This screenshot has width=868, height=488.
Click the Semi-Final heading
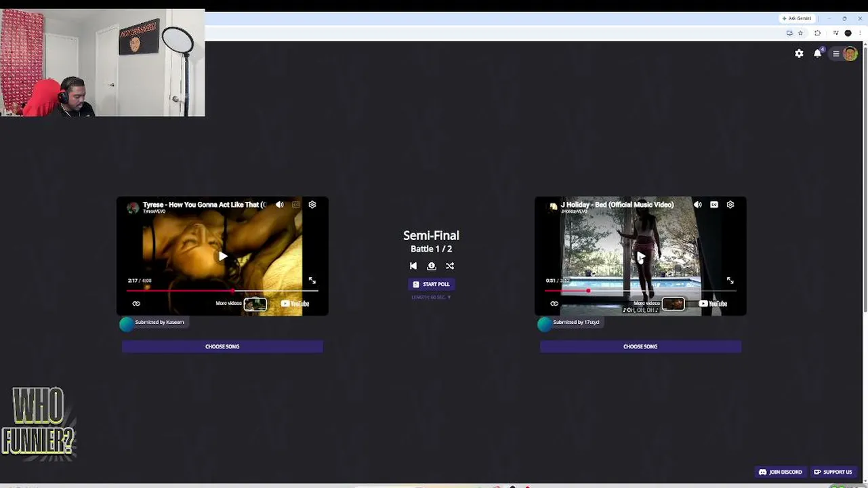click(431, 235)
